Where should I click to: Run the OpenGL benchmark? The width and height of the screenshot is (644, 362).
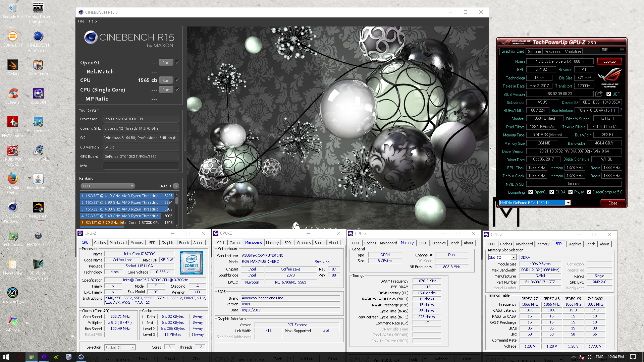point(166,63)
